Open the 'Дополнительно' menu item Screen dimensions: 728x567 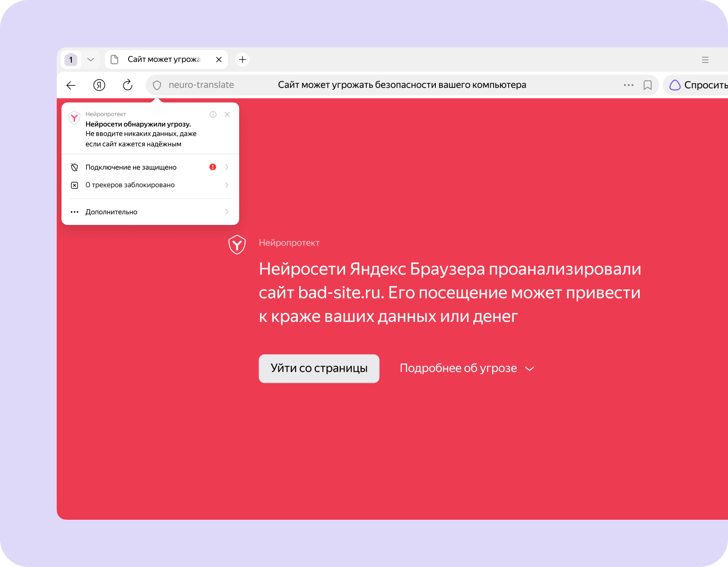[x=150, y=212]
